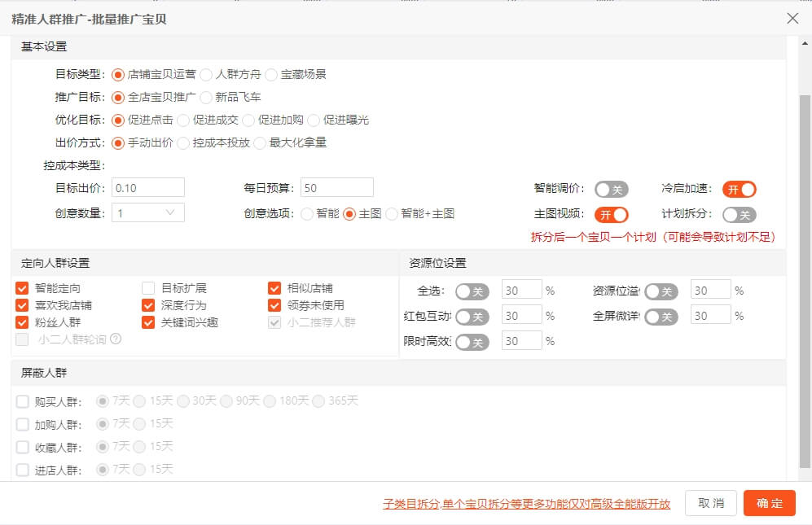This screenshot has width=812, height=525.
Task: Choose 新品飞车 promotion goal
Action: click(x=206, y=98)
